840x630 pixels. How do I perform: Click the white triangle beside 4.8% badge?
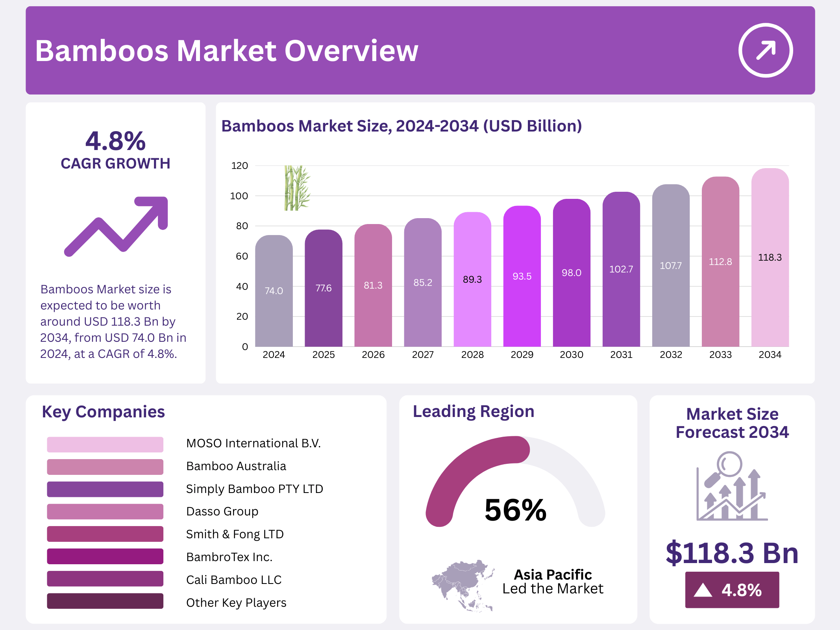(x=703, y=590)
